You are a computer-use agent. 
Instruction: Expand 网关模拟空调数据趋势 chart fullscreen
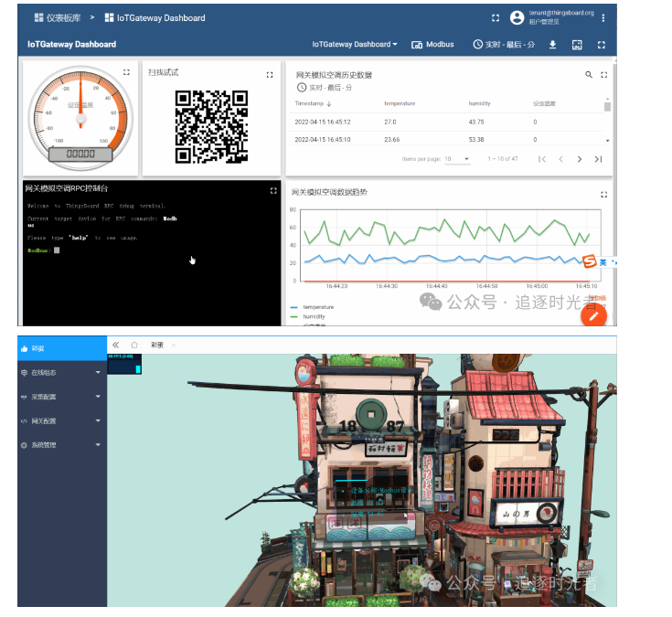pos(603,195)
